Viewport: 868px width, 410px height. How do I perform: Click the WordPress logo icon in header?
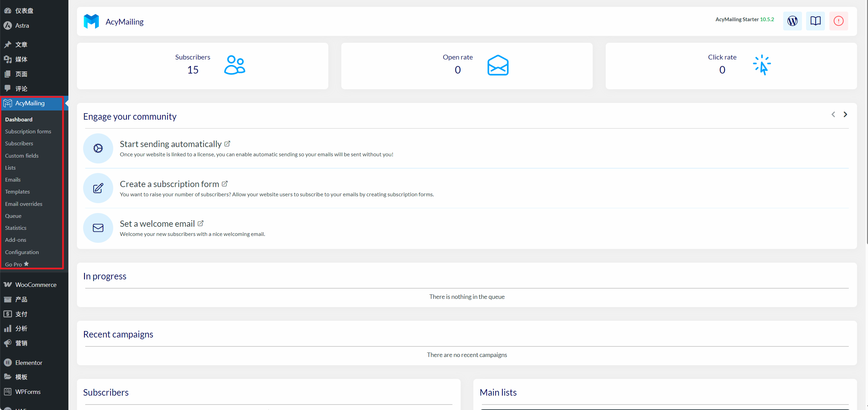tap(792, 21)
